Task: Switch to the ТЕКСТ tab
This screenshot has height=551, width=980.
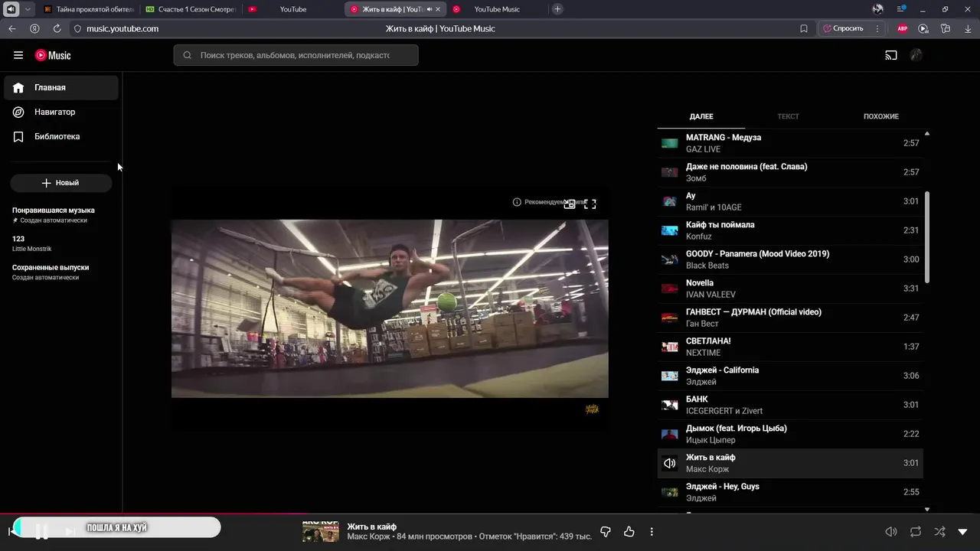Action: 788,116
